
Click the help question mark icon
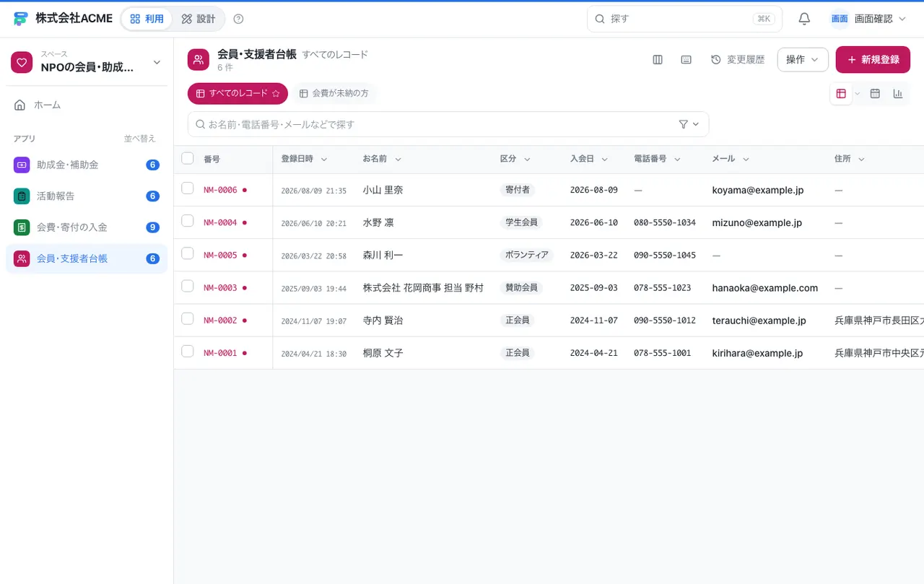239,19
